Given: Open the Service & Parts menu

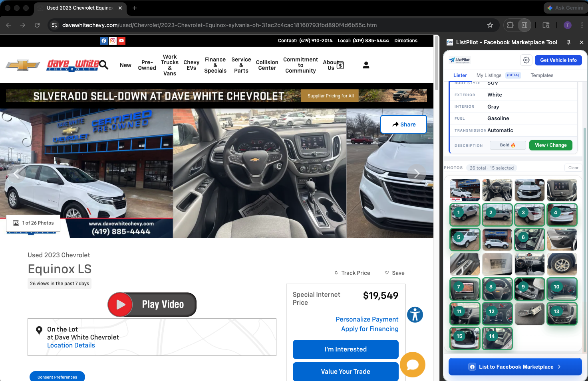Looking at the screenshot, I should [241, 65].
